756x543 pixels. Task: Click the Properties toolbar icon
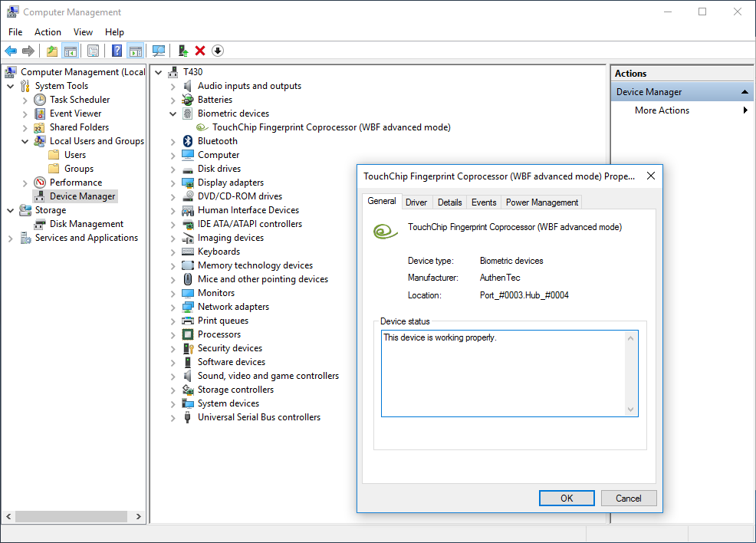93,51
